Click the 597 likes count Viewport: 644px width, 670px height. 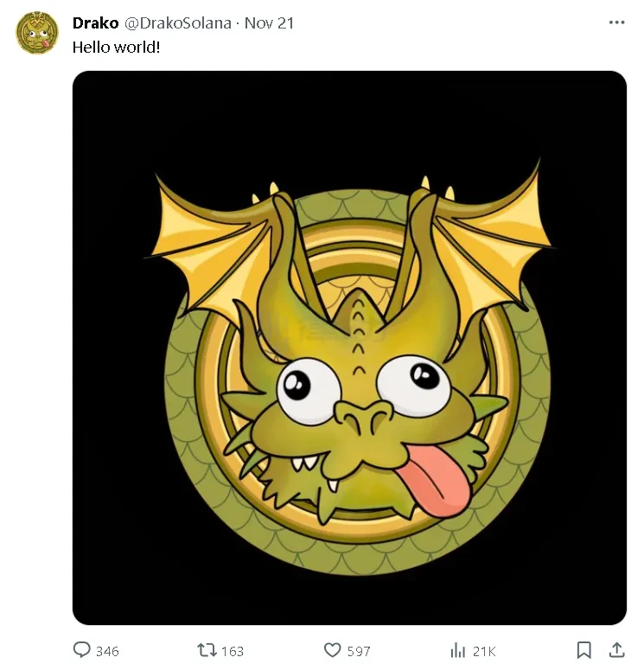click(359, 651)
